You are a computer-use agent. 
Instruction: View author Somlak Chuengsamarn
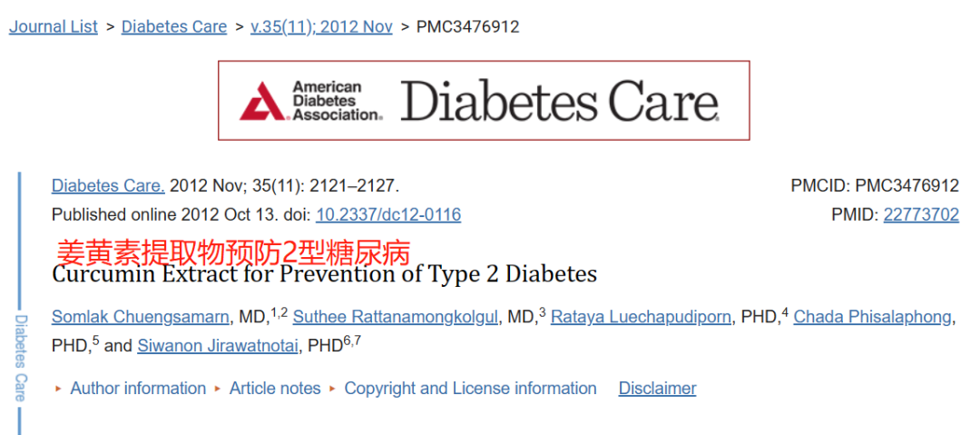coord(141,317)
